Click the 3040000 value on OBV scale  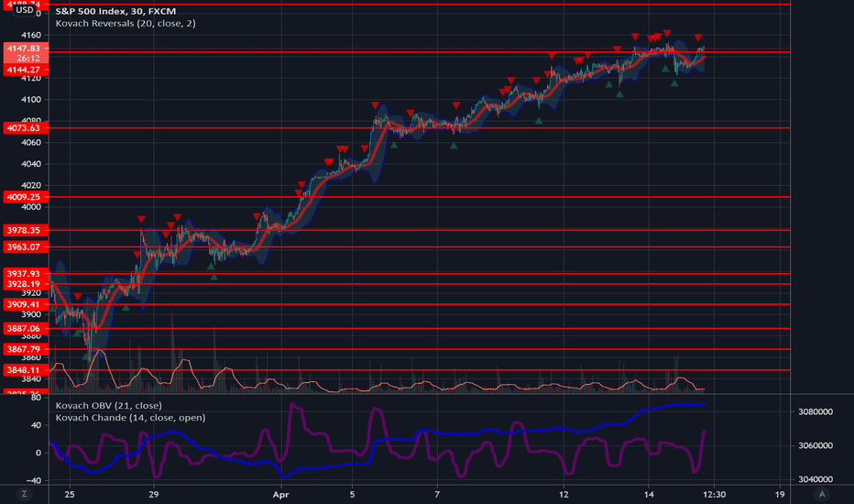[x=816, y=479]
